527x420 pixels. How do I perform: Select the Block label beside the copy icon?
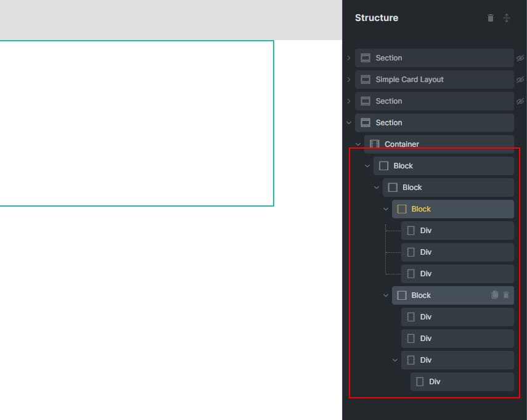[x=421, y=295]
